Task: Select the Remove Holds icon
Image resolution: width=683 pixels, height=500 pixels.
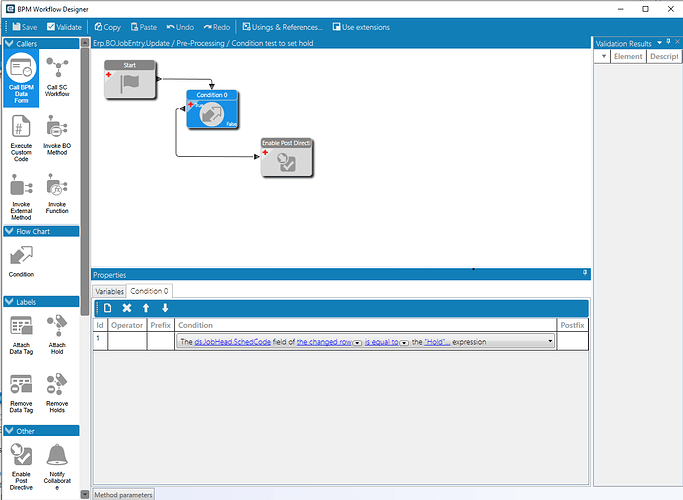Action: coord(57,393)
